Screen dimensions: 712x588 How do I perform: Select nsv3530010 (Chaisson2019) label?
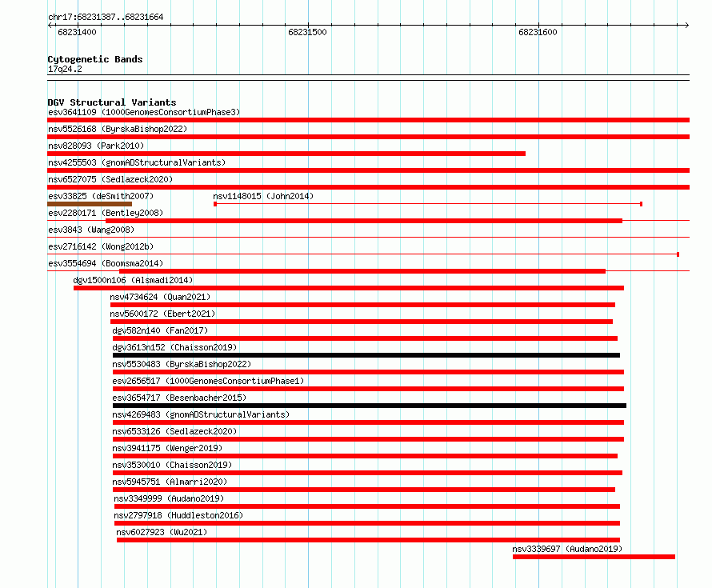(x=172, y=465)
